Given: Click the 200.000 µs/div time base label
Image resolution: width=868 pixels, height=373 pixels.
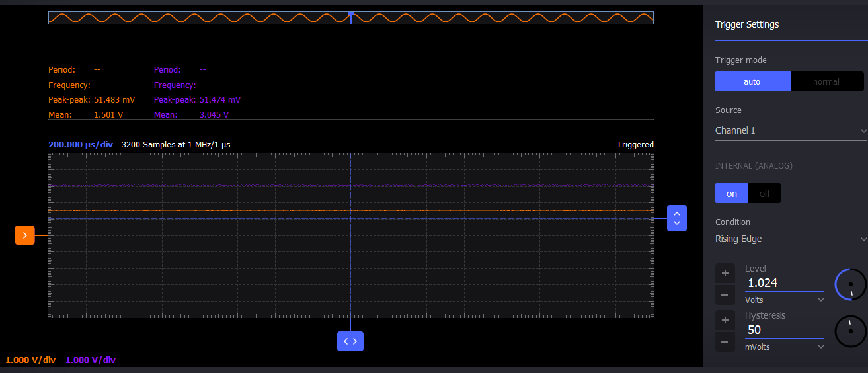Looking at the screenshot, I should [81, 144].
